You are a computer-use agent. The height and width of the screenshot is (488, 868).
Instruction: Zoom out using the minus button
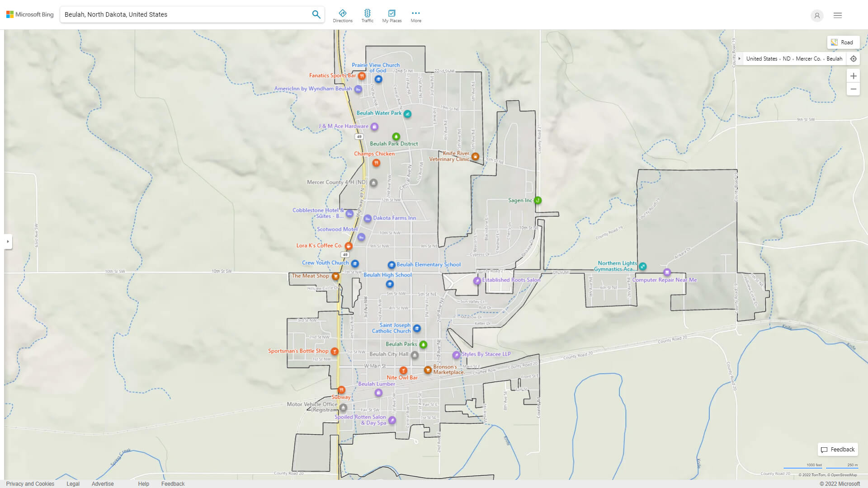click(x=853, y=89)
